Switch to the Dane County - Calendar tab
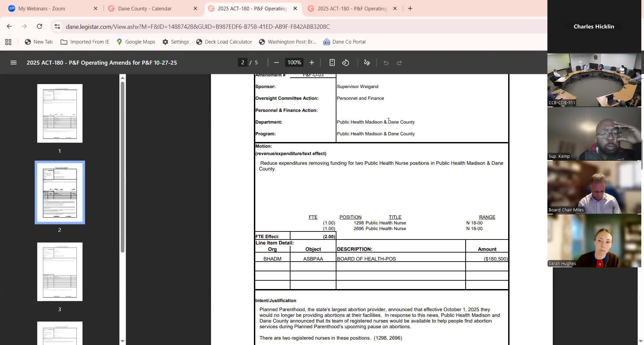The height and width of the screenshot is (345, 644). pyautogui.click(x=145, y=9)
